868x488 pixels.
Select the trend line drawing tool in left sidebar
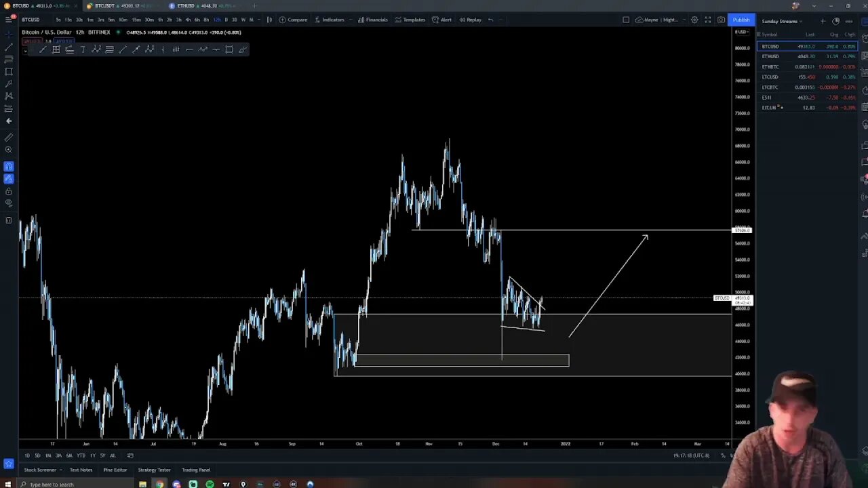coord(9,47)
